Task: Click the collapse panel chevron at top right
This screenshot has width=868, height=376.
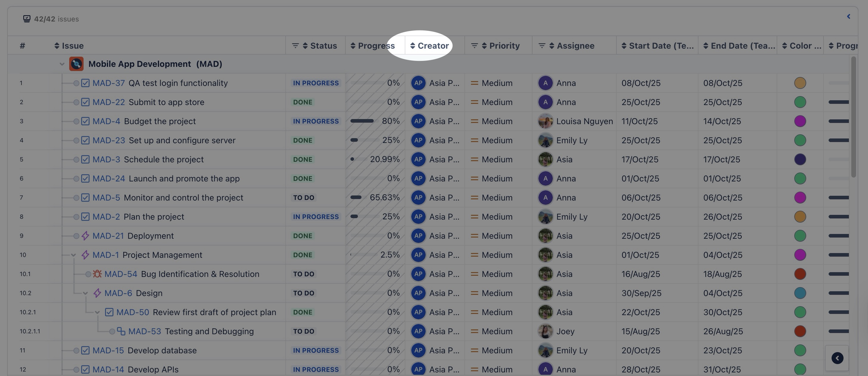Action: click(x=849, y=16)
